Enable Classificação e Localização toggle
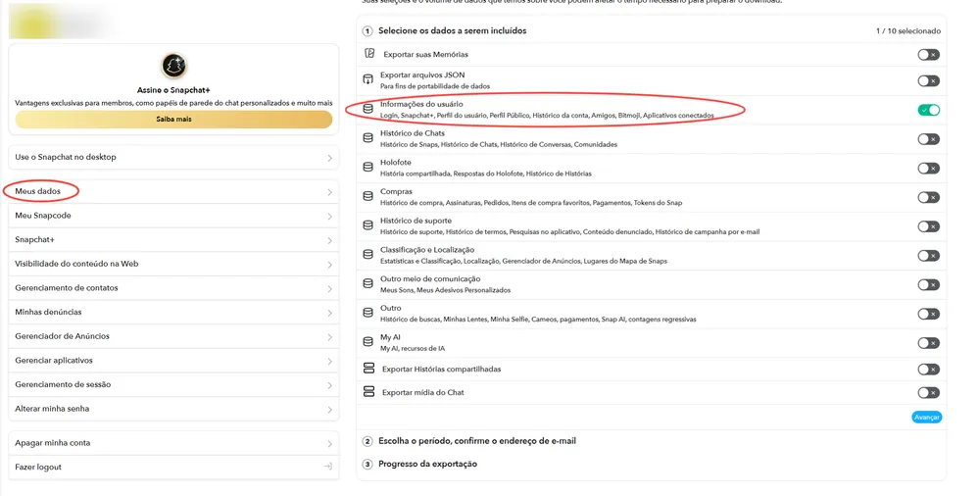Image resolution: width=980 pixels, height=496 pixels. [928, 255]
